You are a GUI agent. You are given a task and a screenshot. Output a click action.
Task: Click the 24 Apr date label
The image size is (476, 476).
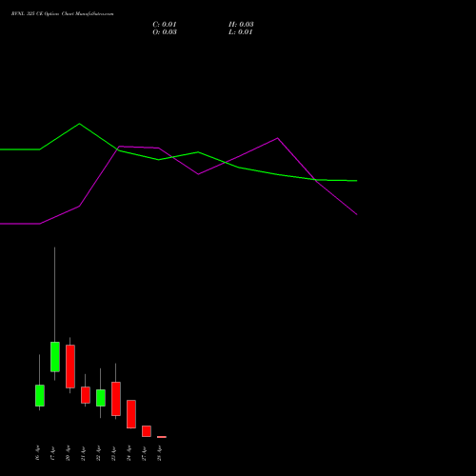[x=129, y=453]
